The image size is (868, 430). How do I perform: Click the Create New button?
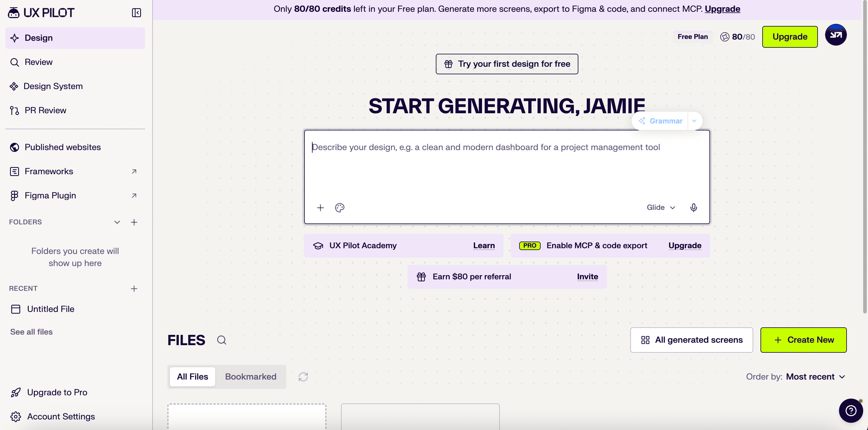tap(803, 340)
